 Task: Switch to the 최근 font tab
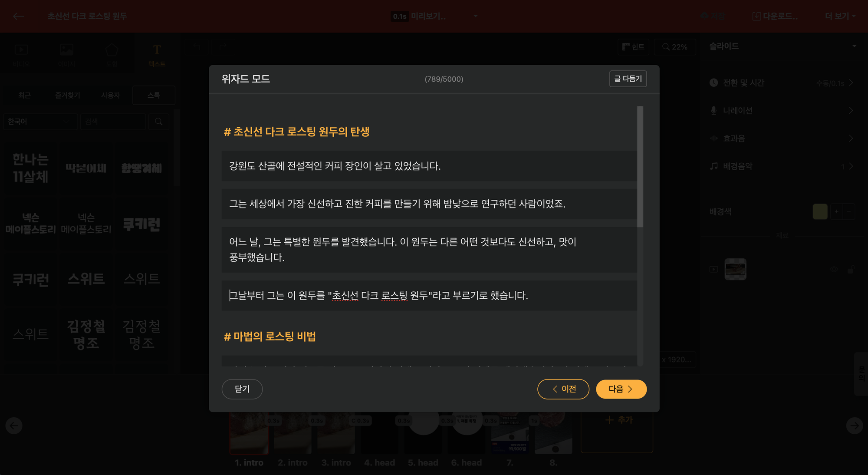pyautogui.click(x=24, y=95)
